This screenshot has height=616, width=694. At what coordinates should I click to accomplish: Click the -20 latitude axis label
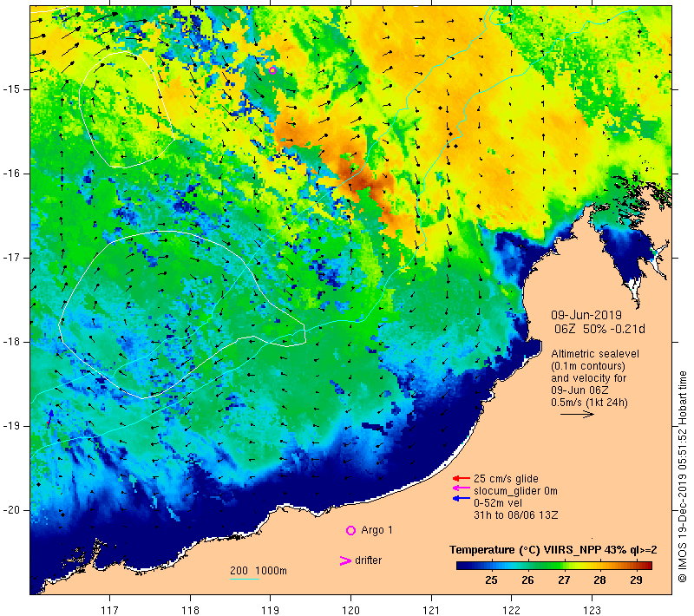pos(10,510)
